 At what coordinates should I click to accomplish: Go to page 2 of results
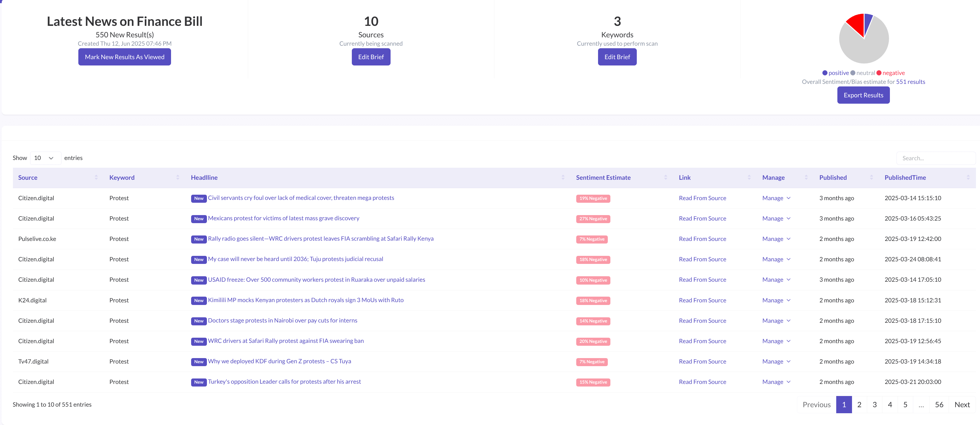859,404
